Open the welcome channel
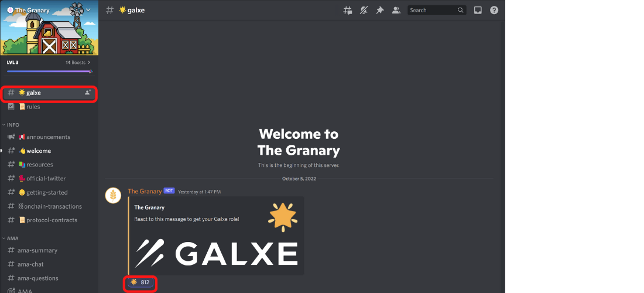The width and height of the screenshot is (644, 293). tap(49, 151)
